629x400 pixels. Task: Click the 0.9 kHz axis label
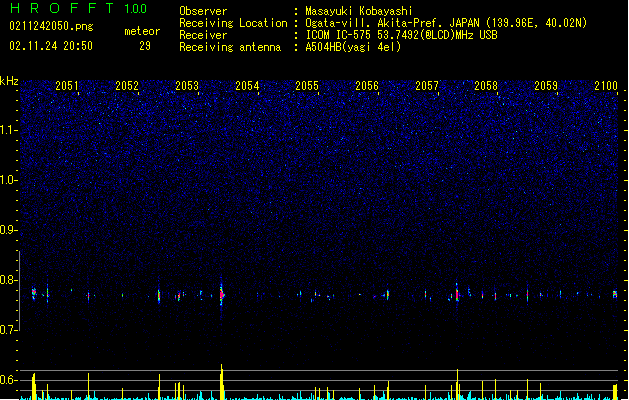[x=9, y=230]
